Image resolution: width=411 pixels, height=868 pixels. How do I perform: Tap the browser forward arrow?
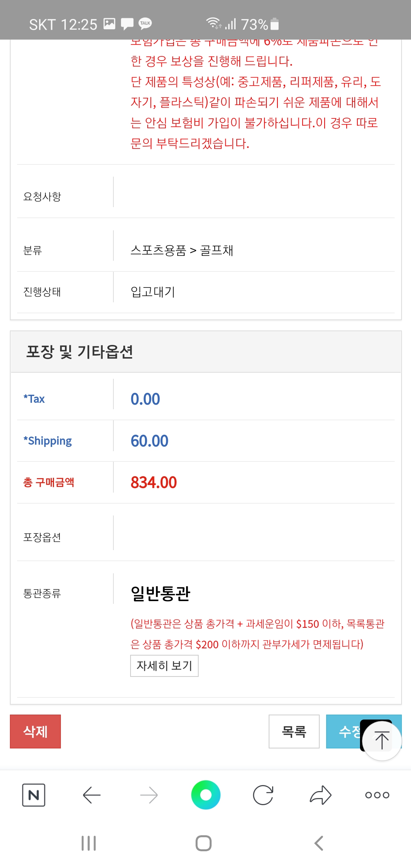(x=149, y=795)
